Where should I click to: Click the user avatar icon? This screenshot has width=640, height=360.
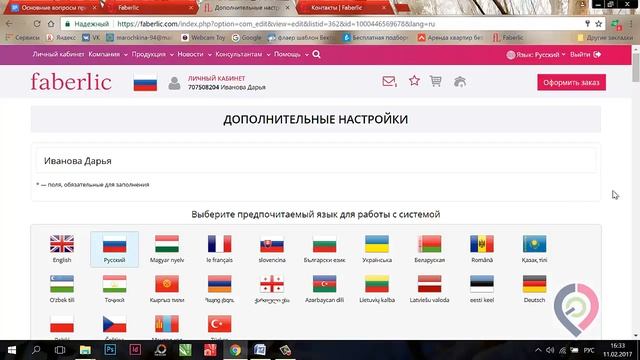click(x=174, y=83)
